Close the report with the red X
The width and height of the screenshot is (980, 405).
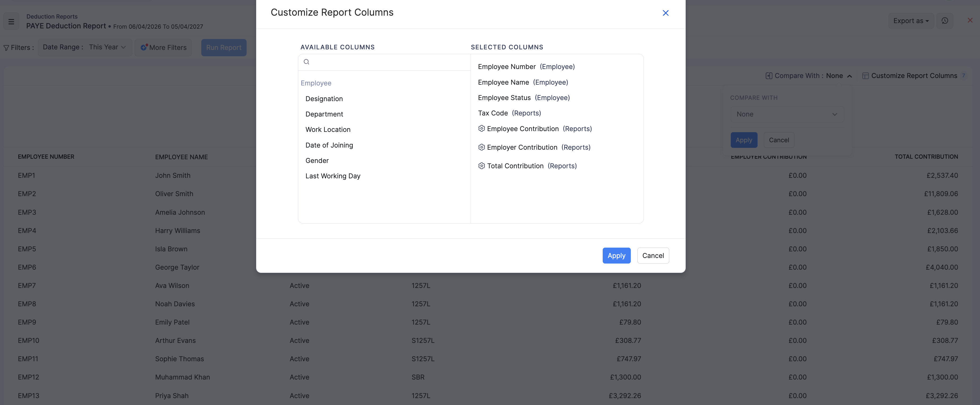tap(970, 20)
